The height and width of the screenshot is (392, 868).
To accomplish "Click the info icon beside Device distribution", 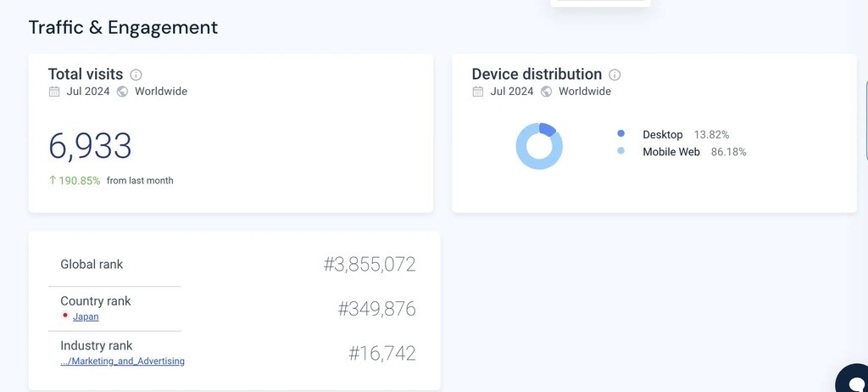I will 615,75.
